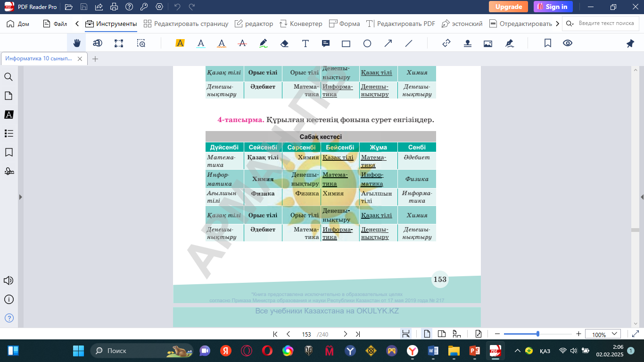The image size is (644, 362).
Task: Select the Hand pan tool
Action: [x=77, y=43]
